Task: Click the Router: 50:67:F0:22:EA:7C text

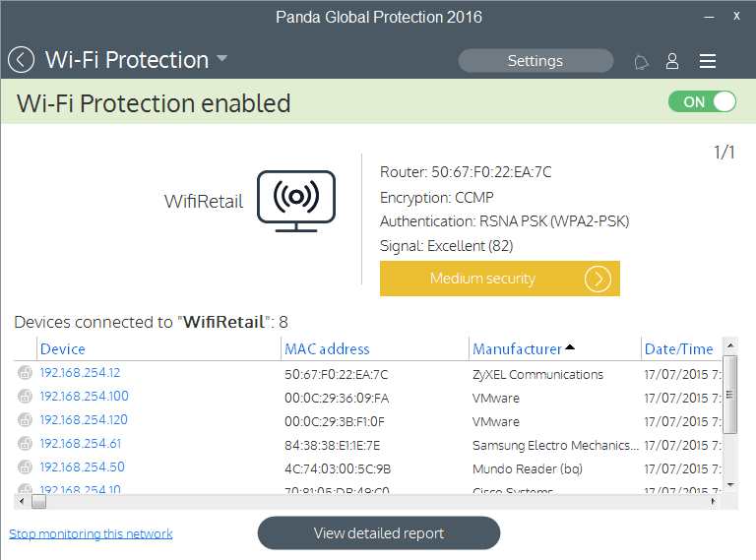Action: pos(466,172)
